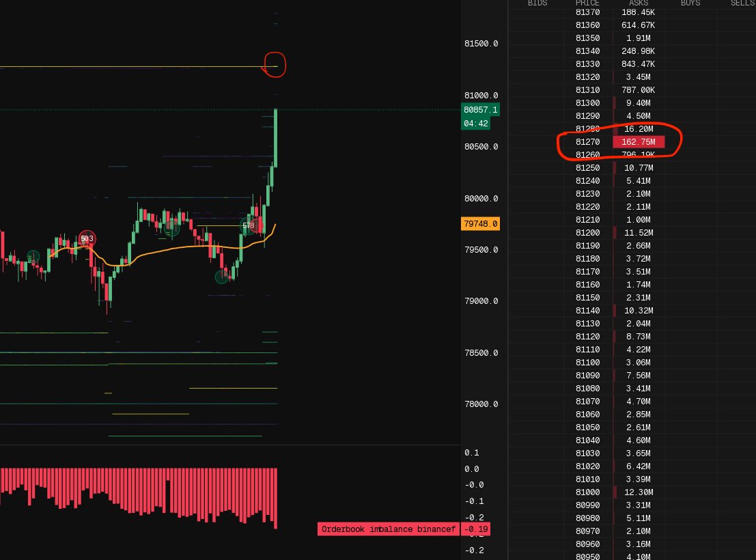Select the 6.42M ask at 81020
This screenshot has width=756, height=560.
(x=639, y=466)
